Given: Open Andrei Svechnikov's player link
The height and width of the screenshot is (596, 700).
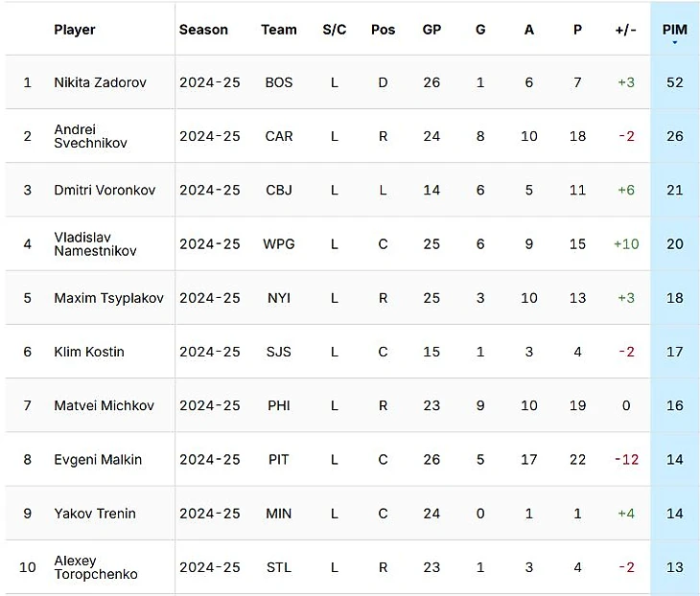Looking at the screenshot, I should (x=90, y=136).
